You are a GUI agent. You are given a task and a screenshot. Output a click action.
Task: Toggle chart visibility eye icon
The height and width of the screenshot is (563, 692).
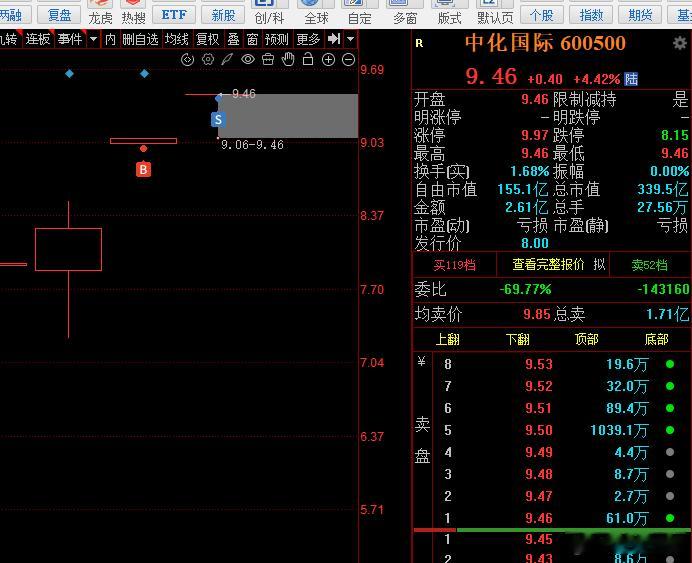[x=248, y=60]
